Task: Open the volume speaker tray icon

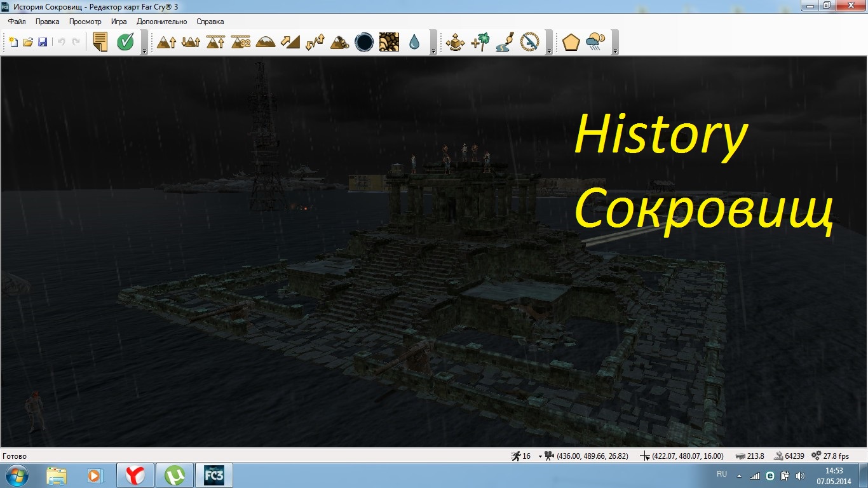Action: (799, 475)
